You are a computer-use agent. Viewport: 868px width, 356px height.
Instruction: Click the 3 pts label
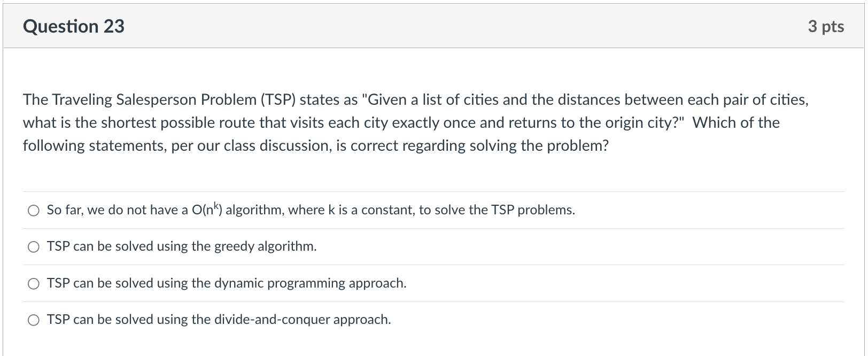pos(825,26)
